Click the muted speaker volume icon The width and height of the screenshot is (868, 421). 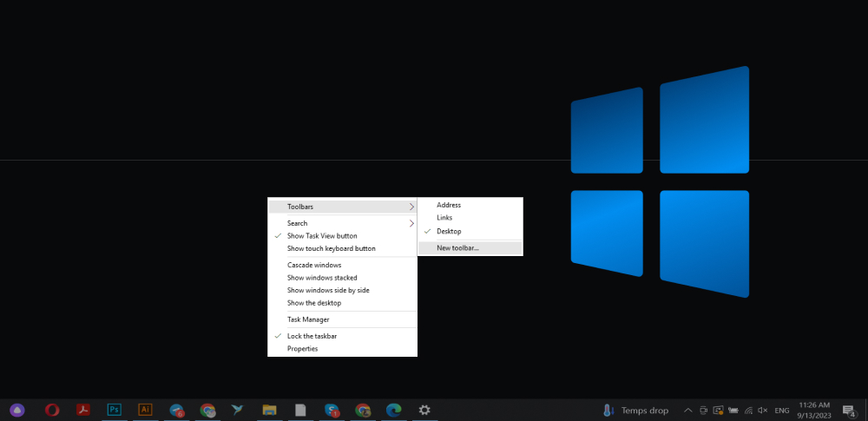(762, 411)
